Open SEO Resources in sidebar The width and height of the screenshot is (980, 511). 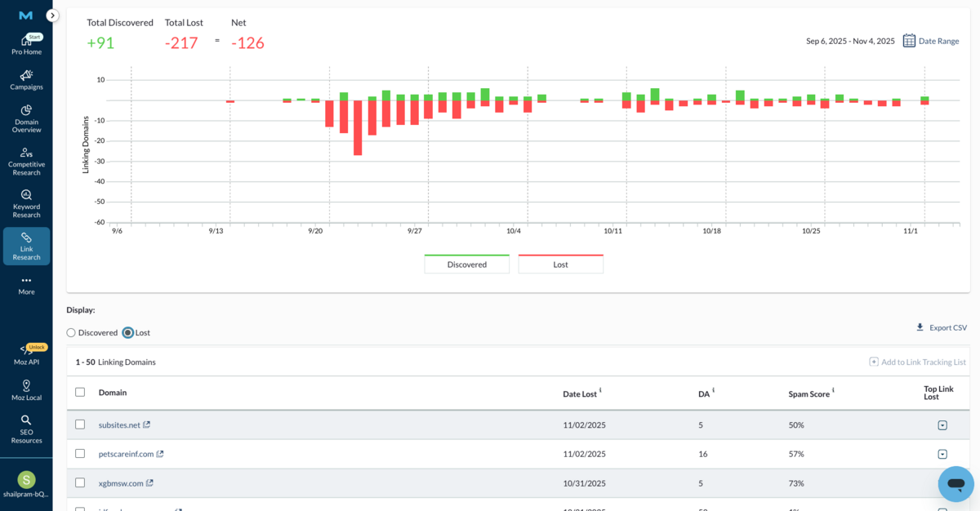(x=26, y=429)
